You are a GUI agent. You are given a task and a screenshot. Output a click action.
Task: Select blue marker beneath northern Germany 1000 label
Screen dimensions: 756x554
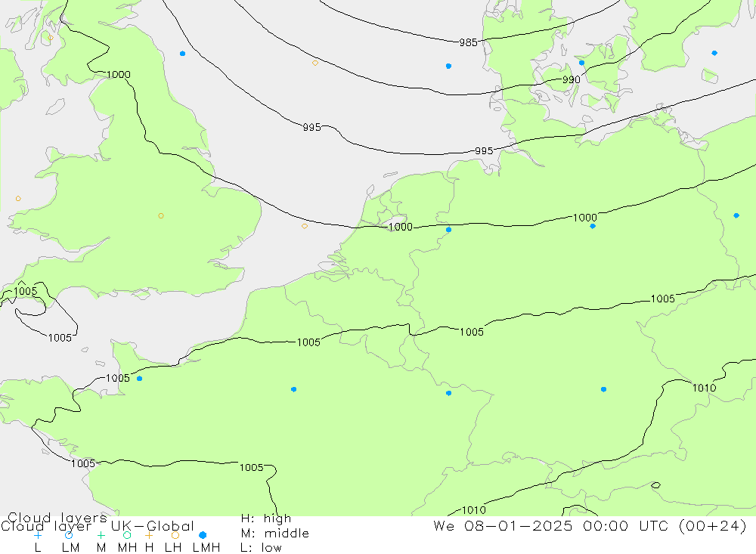593,226
